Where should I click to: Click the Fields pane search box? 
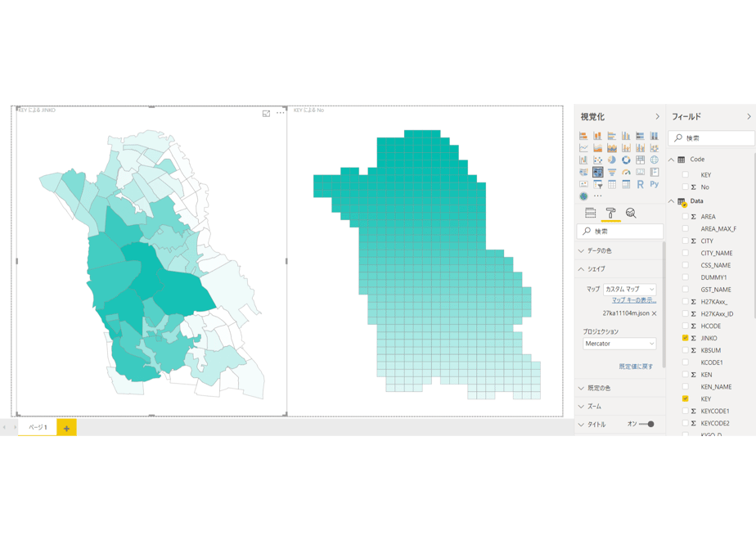coord(712,138)
